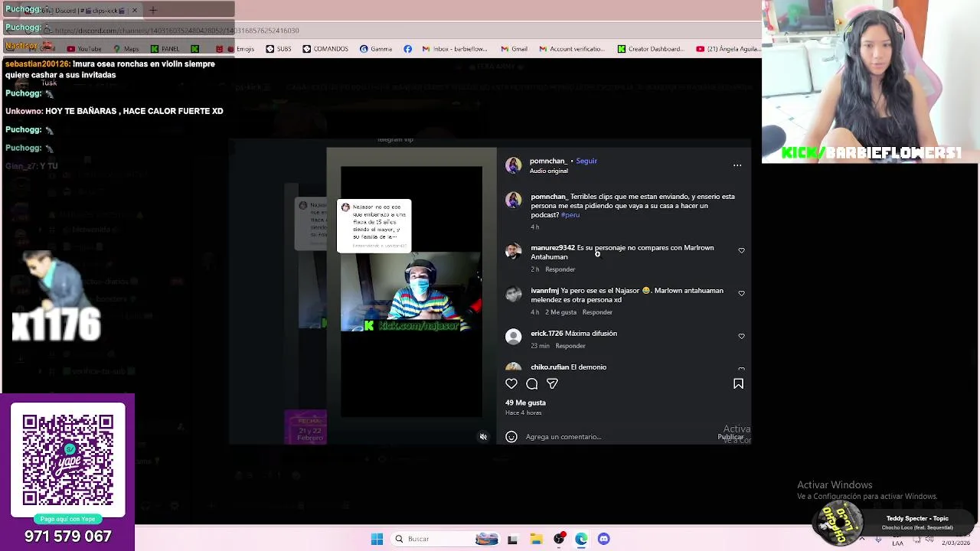This screenshot has height=551, width=980.
Task: Click the 'Hace 4 horas' post timestamp
Action: point(523,413)
